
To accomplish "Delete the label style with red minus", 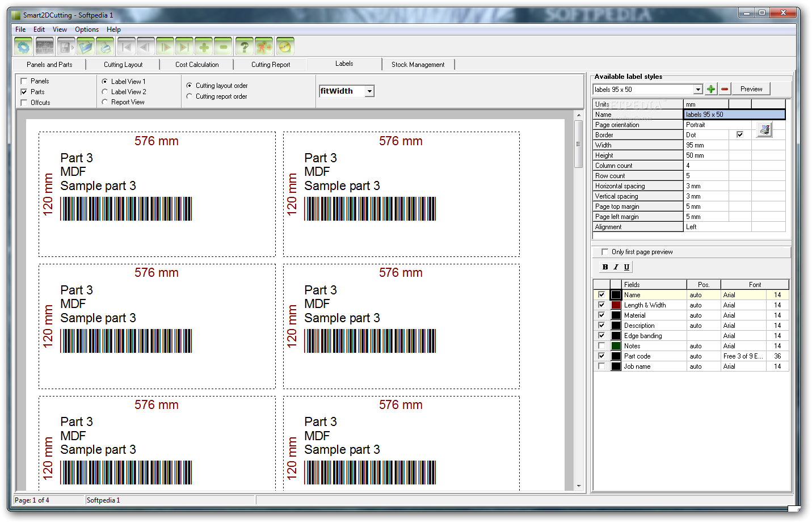I will tap(725, 89).
